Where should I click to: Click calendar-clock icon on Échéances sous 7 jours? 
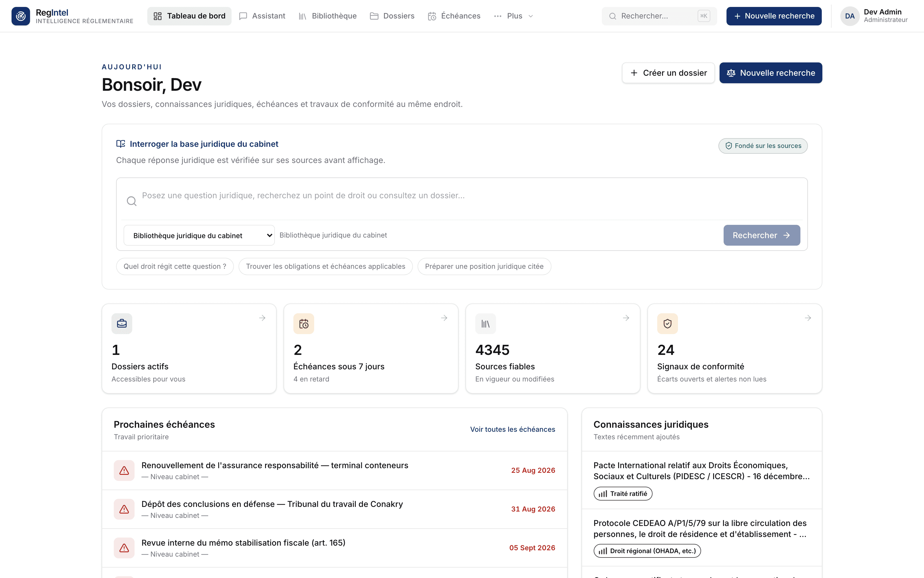[x=303, y=324]
